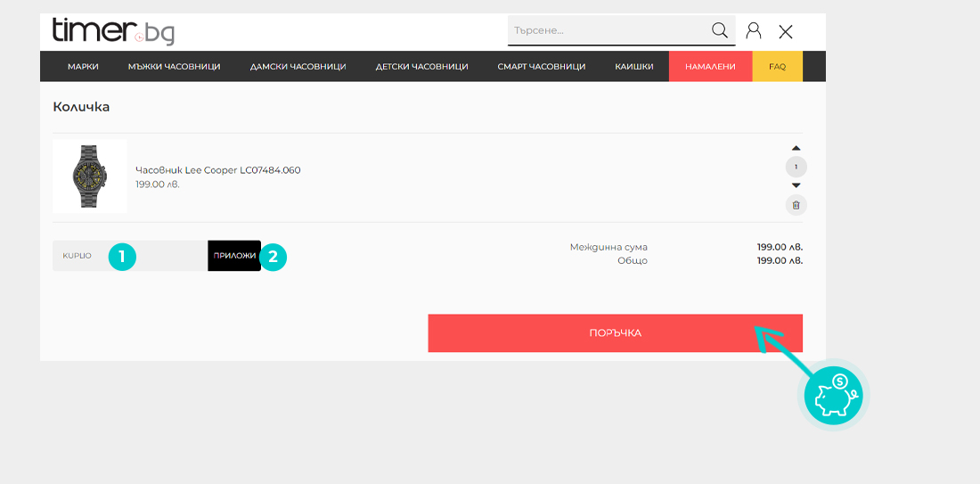Click the promo code input field
980x484 pixels.
click(x=130, y=256)
